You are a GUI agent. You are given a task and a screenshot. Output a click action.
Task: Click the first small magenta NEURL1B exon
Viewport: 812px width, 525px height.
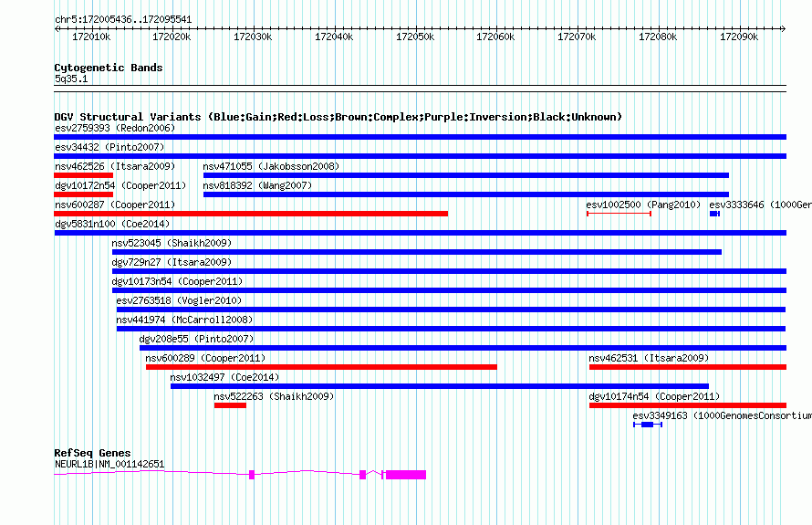pyautogui.click(x=252, y=475)
